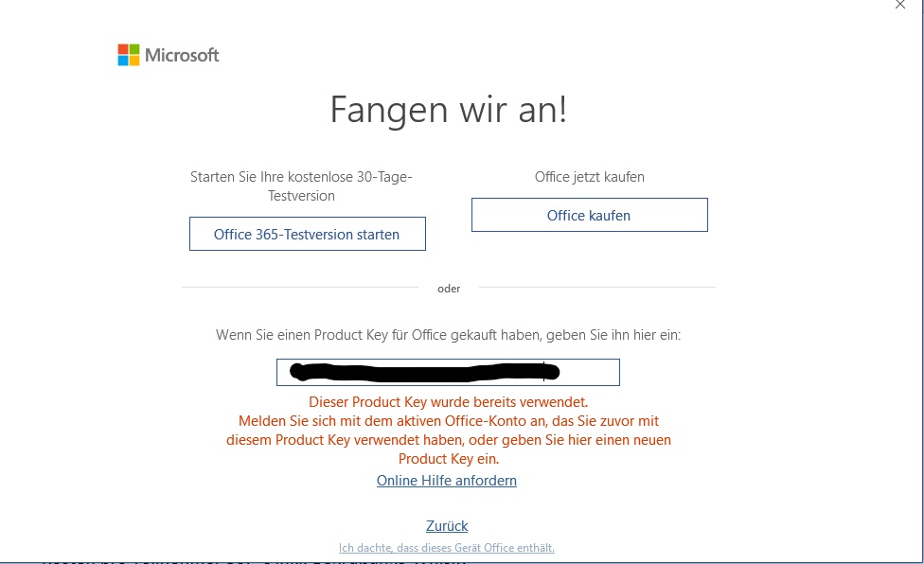The image size is (924, 564).
Task: Click the 'Starten Sie Ihre kostenlose 30-Tage-Testversion' text
Action: tap(301, 186)
